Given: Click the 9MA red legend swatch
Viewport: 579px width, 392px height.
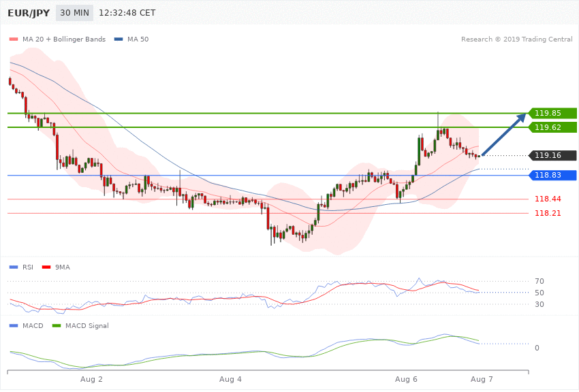Looking at the screenshot, I should (x=46, y=267).
